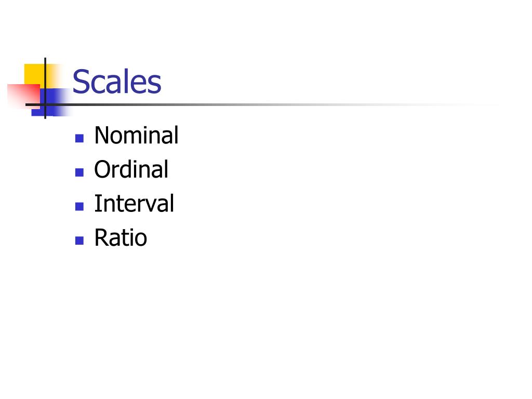Click the blue bullet marker beside Nominal
532x399 pixels.
79,138
